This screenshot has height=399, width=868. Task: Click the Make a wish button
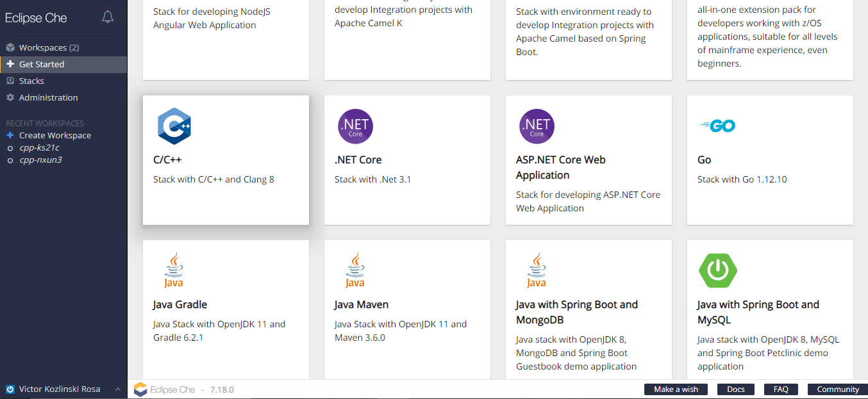676,389
